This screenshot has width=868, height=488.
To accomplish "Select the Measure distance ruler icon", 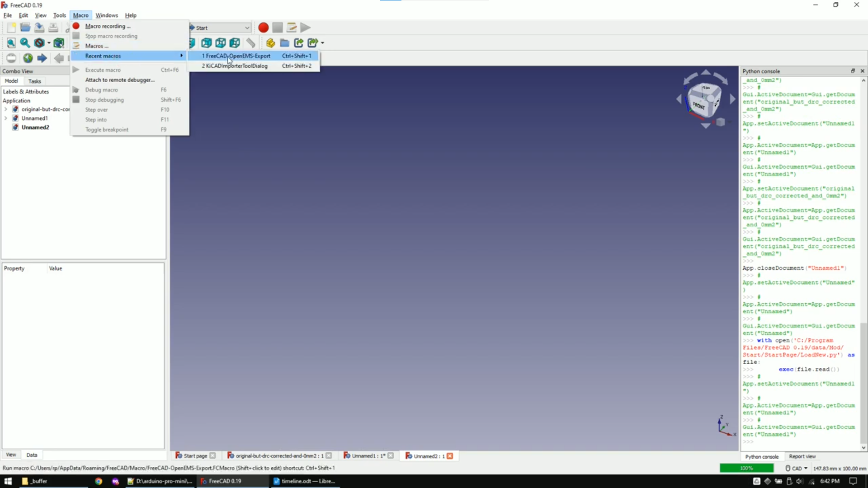I will [x=251, y=43].
